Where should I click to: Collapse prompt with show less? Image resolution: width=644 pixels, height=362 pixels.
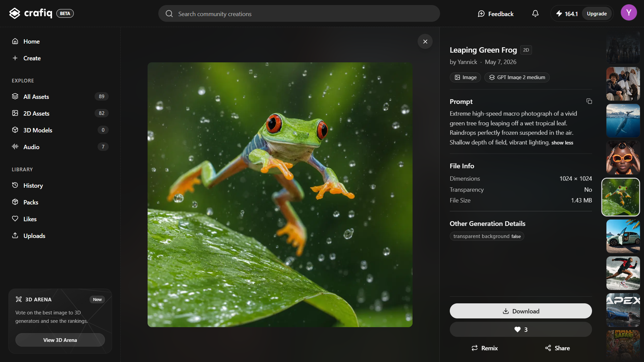pos(562,143)
